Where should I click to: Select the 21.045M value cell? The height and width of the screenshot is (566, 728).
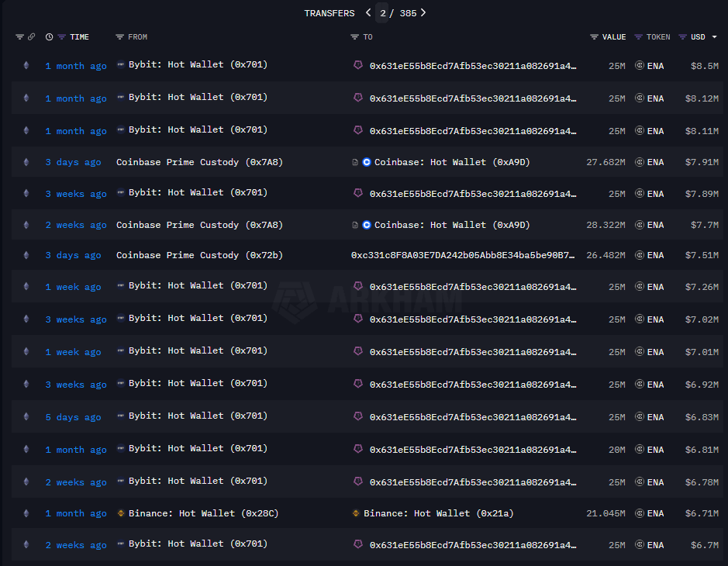pyautogui.click(x=606, y=513)
